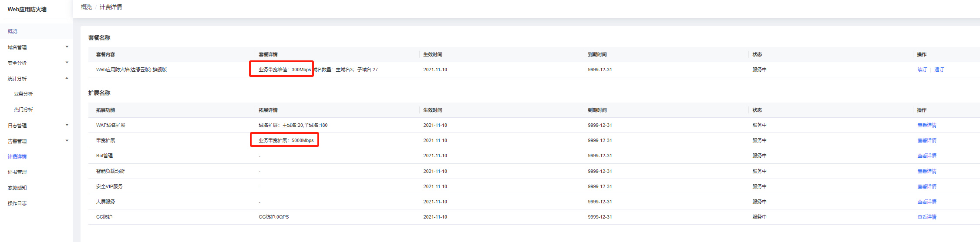980x242 pixels.
Task: Go to 证书管理 page
Action: click(17, 172)
